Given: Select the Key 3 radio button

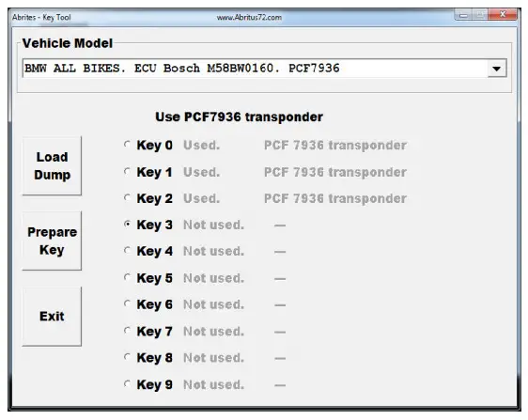Looking at the screenshot, I should pos(127,224).
